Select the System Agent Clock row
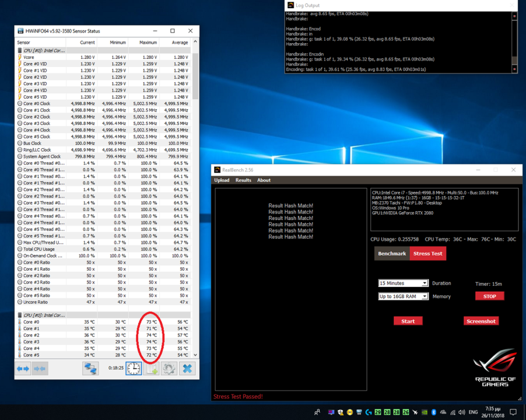Image resolution: width=526 pixels, height=420 pixels. click(x=103, y=157)
